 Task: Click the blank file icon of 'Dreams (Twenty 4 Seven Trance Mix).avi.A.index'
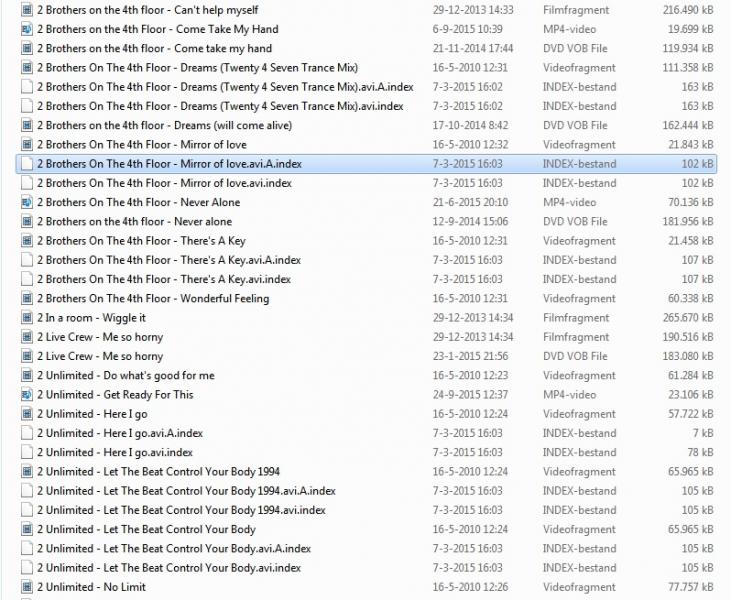tap(27, 87)
